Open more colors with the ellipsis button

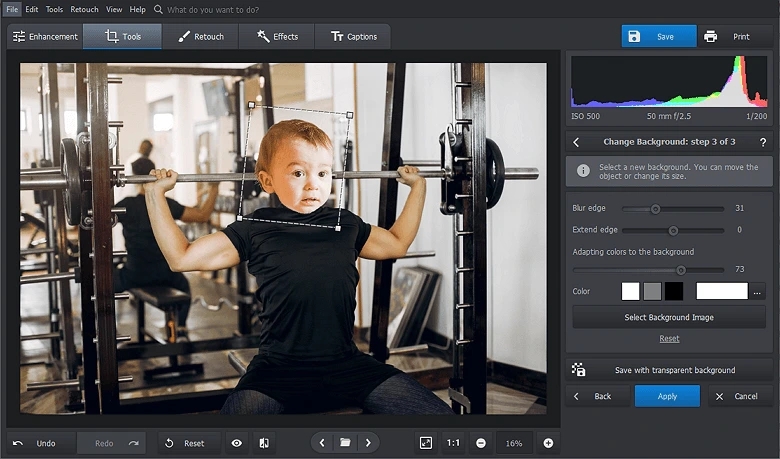758,292
